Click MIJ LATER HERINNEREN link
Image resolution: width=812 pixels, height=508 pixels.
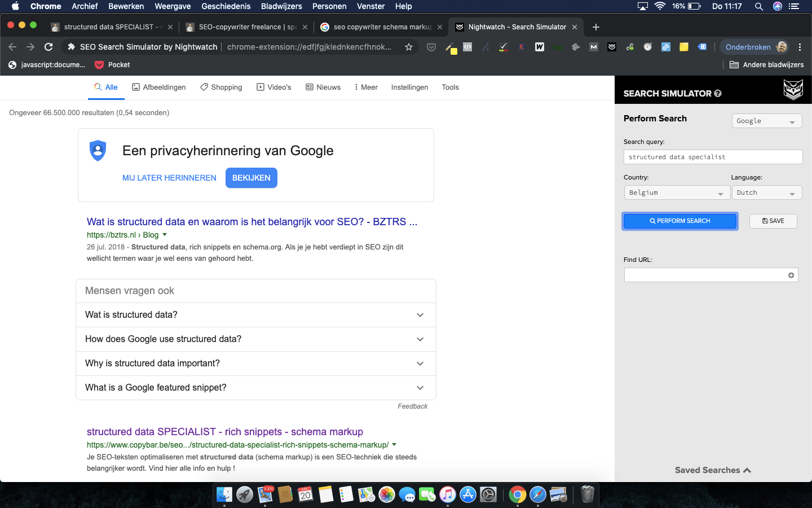(169, 178)
